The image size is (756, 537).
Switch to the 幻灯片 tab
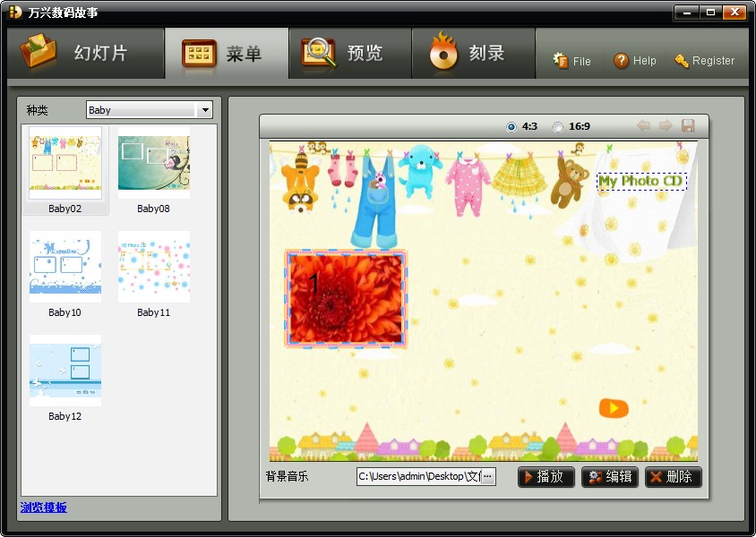(86, 53)
